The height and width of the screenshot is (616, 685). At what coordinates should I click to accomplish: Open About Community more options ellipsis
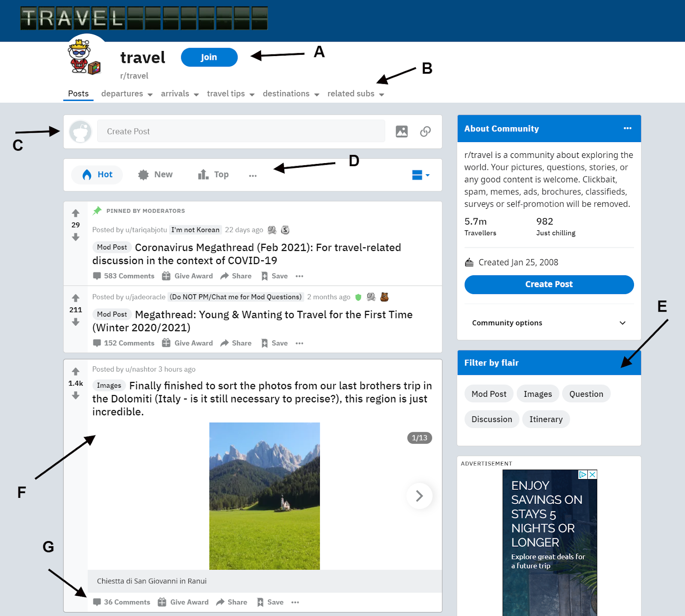pos(627,128)
